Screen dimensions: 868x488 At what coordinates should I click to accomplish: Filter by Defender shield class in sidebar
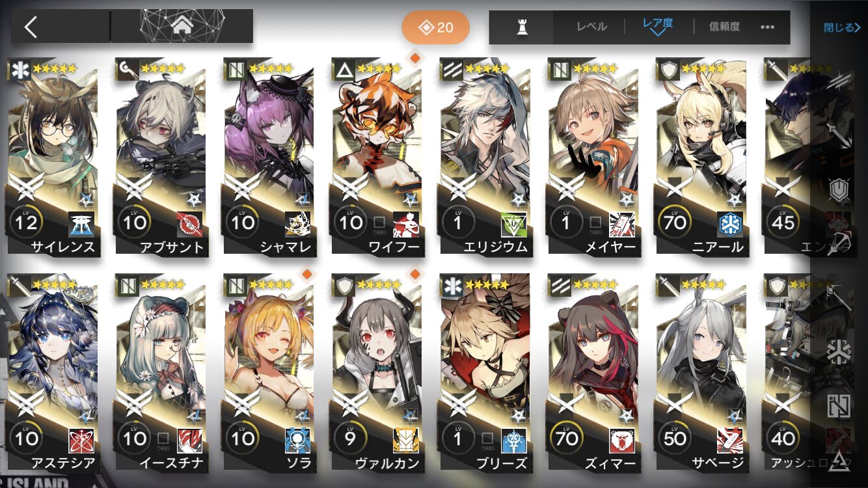[x=839, y=191]
